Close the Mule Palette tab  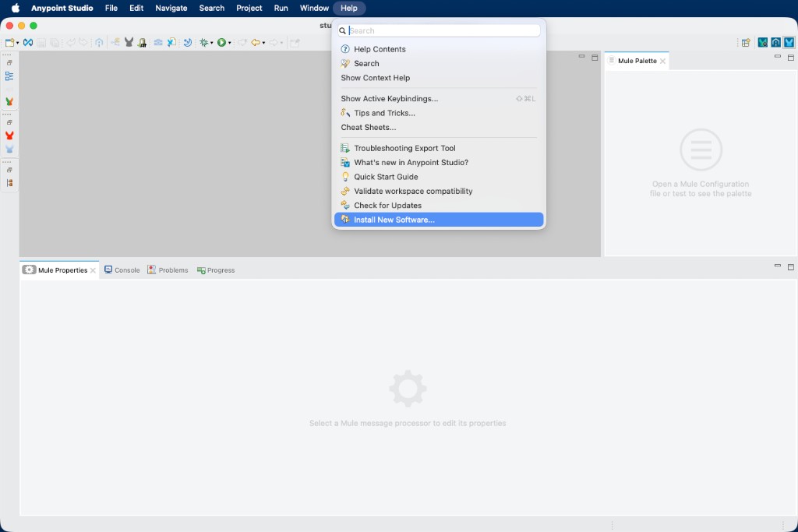click(662, 61)
